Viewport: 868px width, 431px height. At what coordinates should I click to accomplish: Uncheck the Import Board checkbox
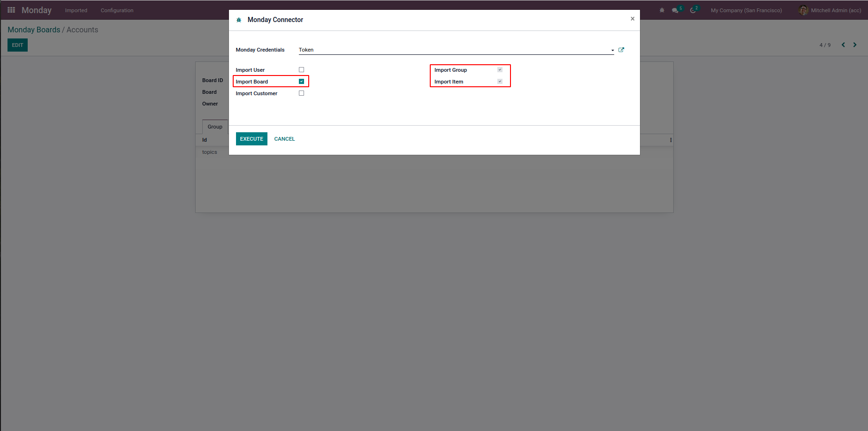coord(301,82)
